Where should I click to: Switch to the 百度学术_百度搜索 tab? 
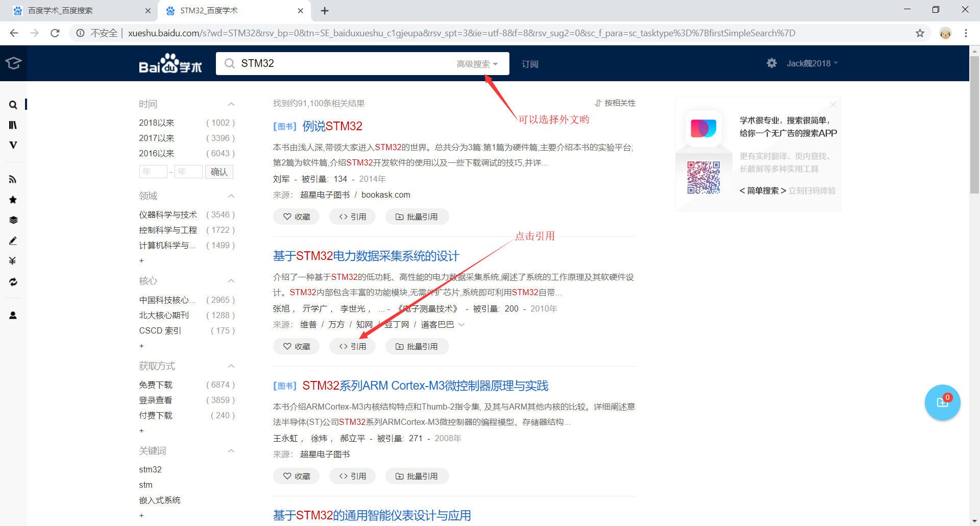[x=82, y=11]
